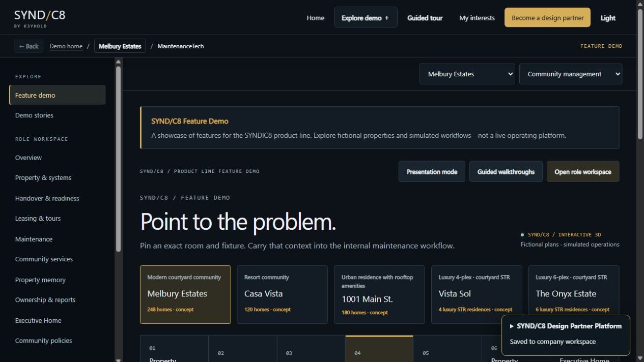The height and width of the screenshot is (362, 644).
Task: Select the Vista Sol 4-plex card
Action: (x=477, y=294)
